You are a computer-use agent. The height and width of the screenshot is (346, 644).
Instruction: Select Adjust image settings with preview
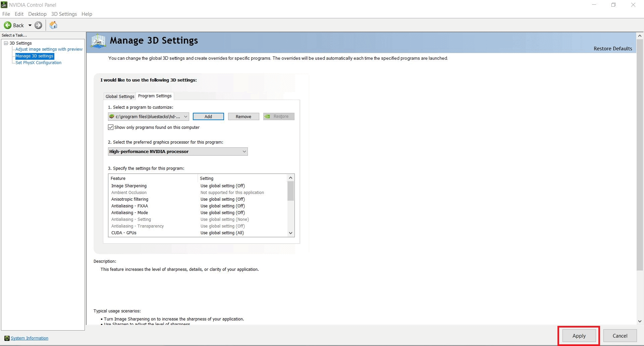tap(49, 49)
